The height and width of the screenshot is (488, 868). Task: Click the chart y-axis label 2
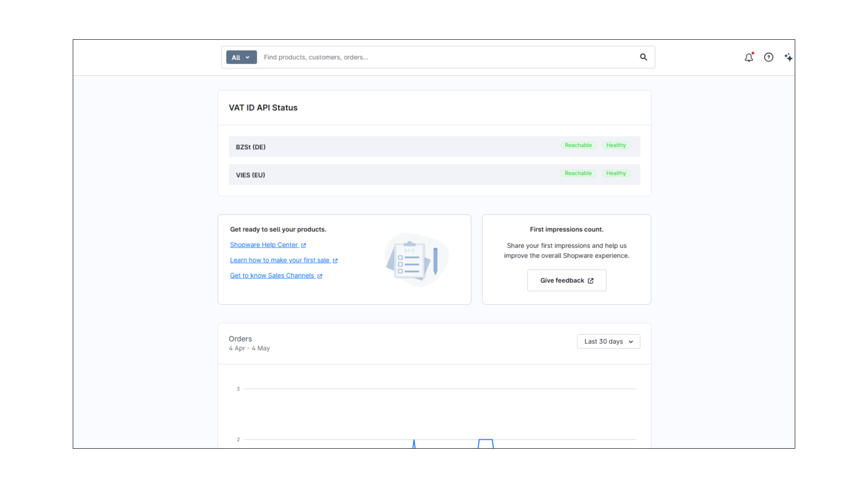click(x=238, y=440)
